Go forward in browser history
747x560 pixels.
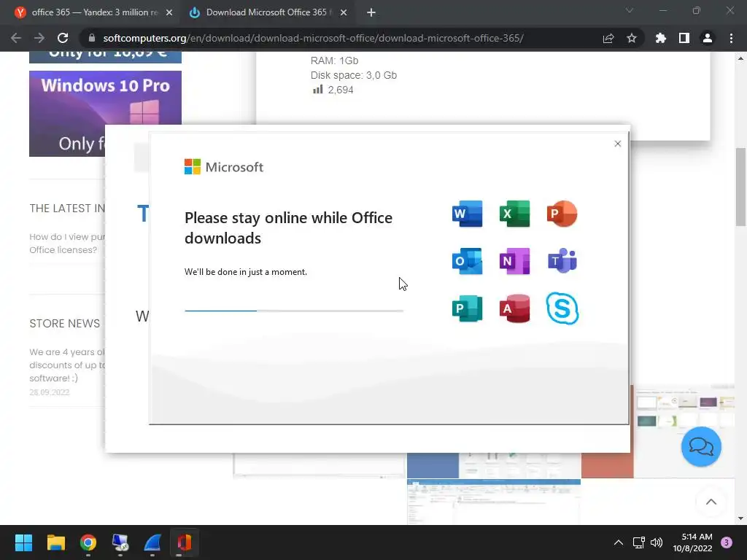point(39,38)
